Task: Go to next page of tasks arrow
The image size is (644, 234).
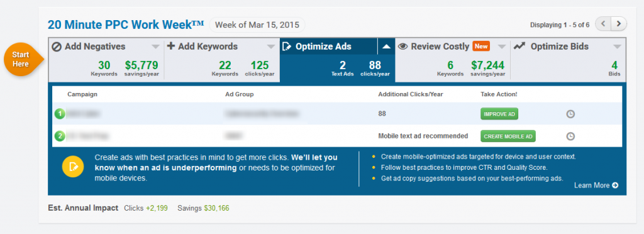Action: 619,25
